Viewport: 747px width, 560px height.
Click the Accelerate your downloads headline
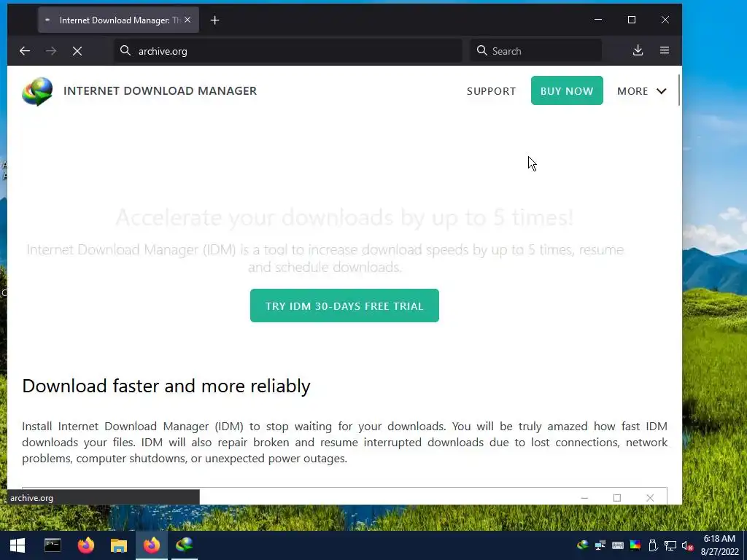(x=344, y=217)
